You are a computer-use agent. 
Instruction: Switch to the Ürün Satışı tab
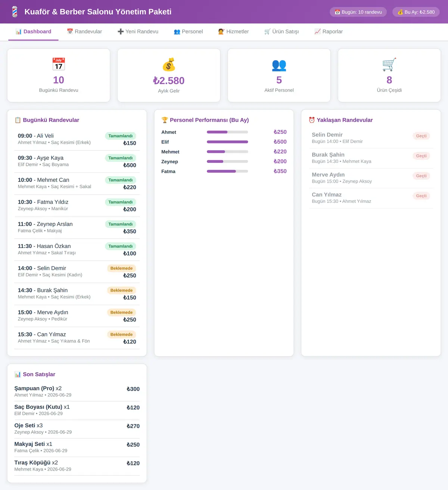click(281, 32)
